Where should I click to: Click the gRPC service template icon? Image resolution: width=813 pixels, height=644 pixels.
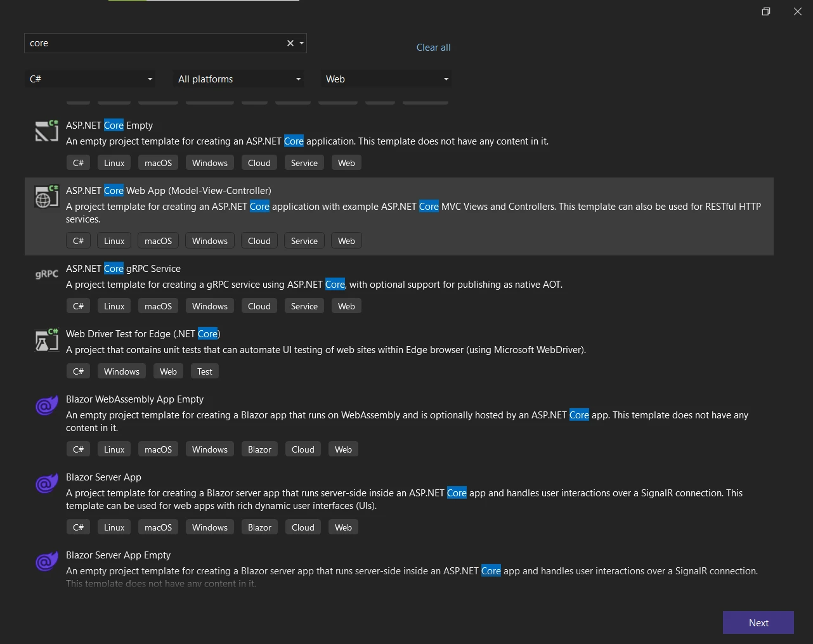click(x=46, y=274)
